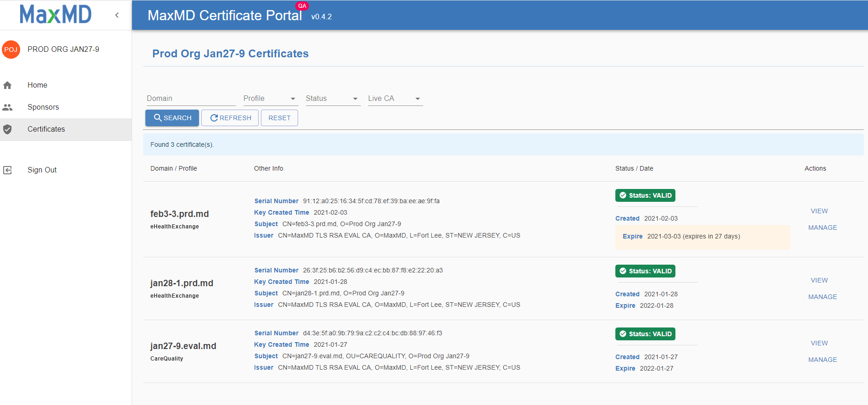Open the Sponsors menu item
Screen dimensions: 868x405
click(66, 107)
